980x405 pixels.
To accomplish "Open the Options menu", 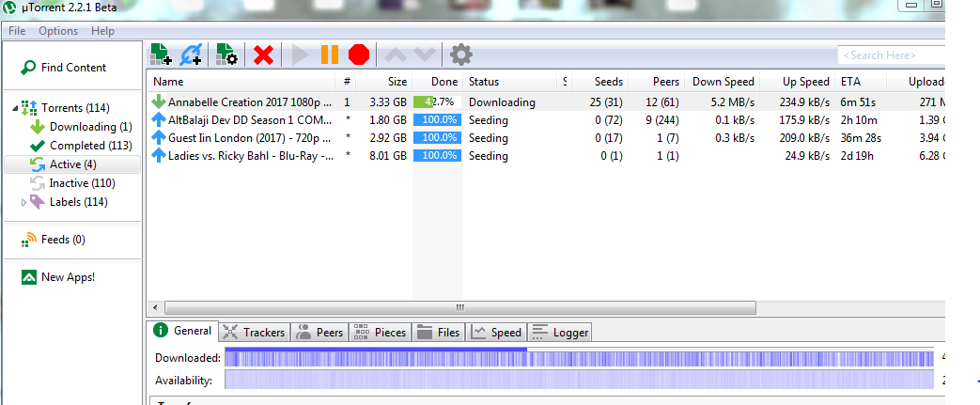I will coord(58,31).
